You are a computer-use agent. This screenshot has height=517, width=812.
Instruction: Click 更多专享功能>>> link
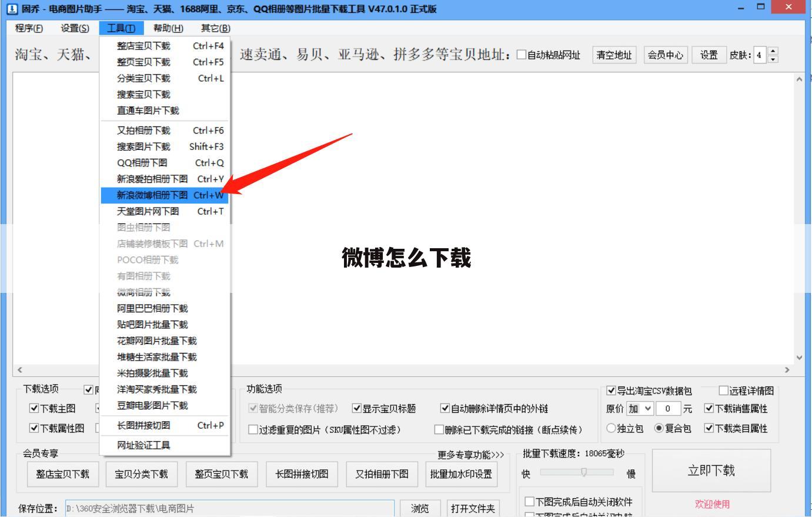click(x=471, y=455)
